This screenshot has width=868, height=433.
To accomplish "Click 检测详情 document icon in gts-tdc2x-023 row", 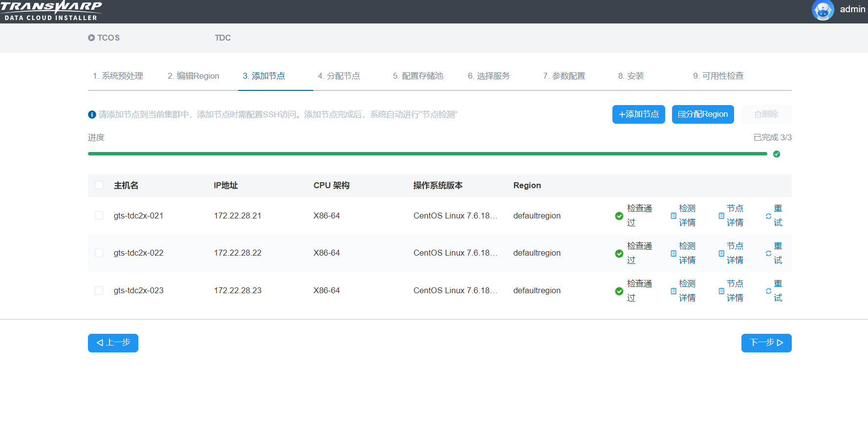I will [673, 291].
